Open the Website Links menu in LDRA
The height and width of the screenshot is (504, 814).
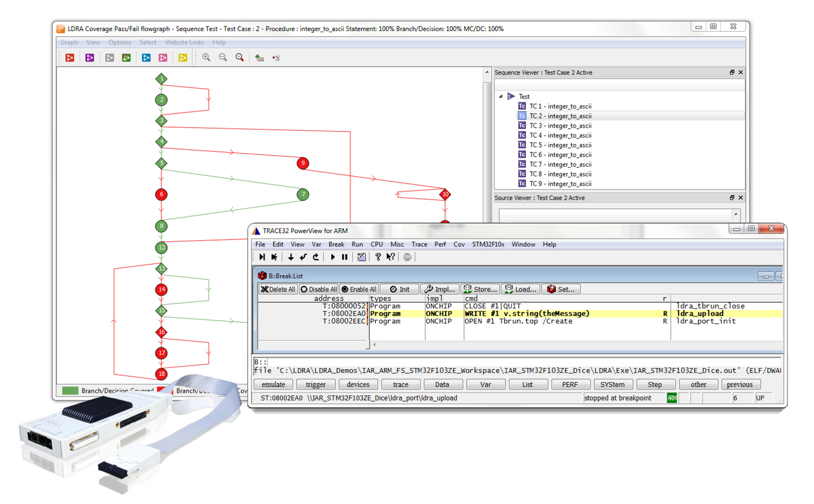[184, 42]
